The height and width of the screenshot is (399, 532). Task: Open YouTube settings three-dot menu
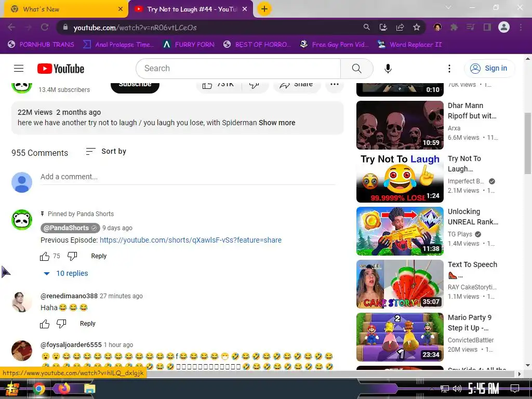coord(449,69)
